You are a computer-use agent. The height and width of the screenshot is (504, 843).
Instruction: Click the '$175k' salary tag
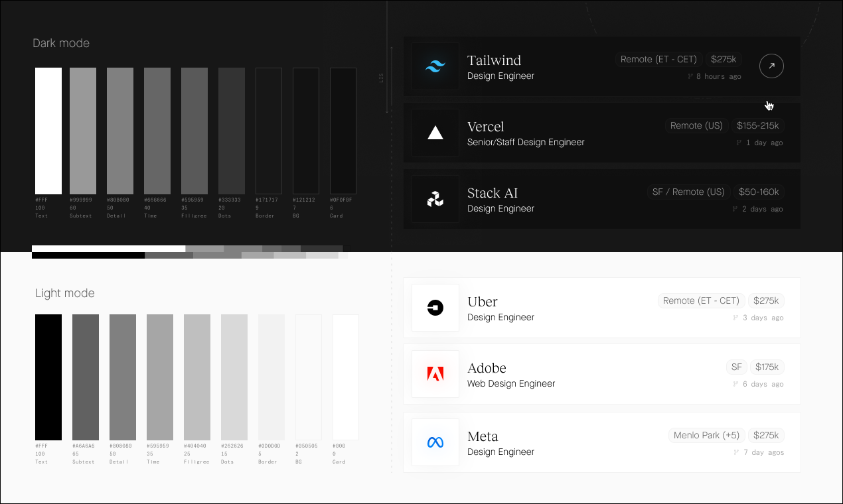(767, 367)
